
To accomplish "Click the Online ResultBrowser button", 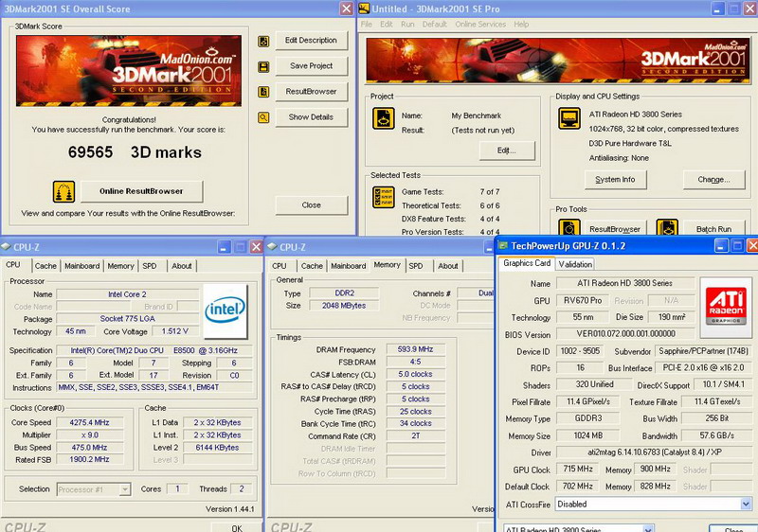I will [x=141, y=191].
